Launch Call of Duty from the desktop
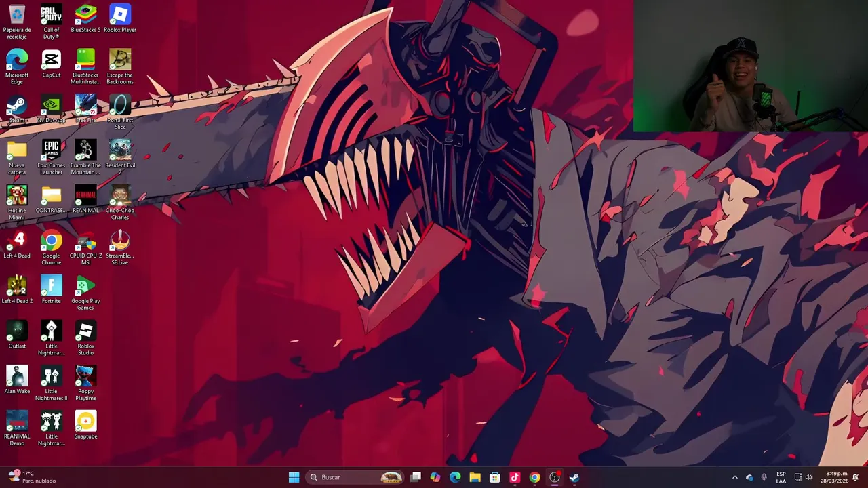The image size is (868, 488). 52,21
